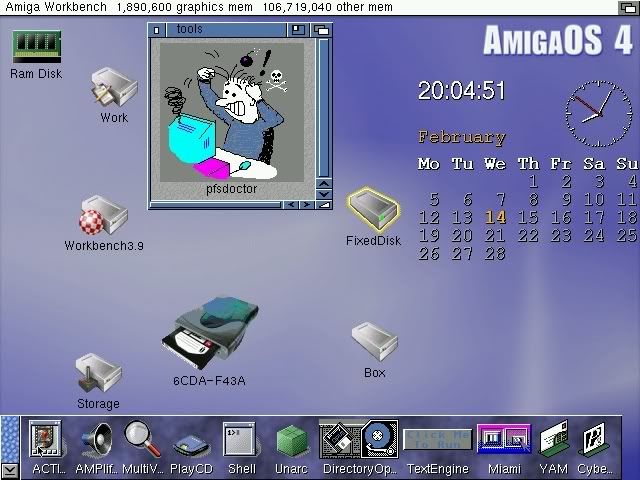Select day 1 on the calendar
The width and height of the screenshot is (640, 480).
click(x=533, y=181)
